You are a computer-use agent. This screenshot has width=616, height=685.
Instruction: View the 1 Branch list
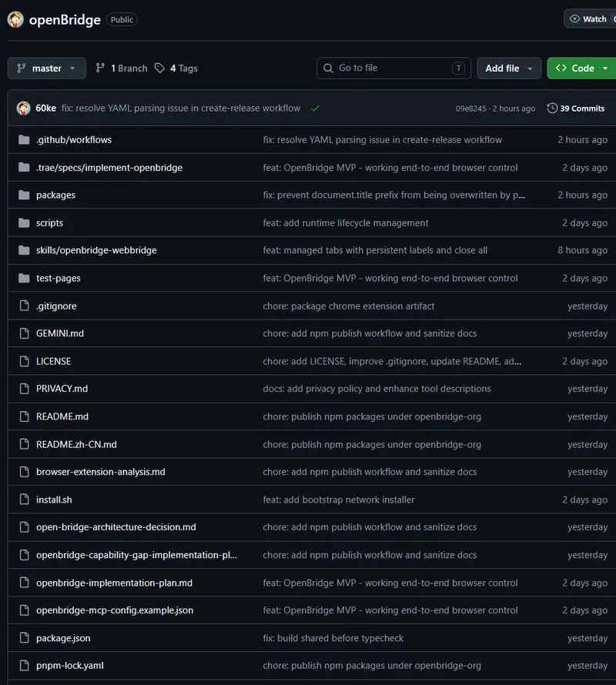click(122, 68)
